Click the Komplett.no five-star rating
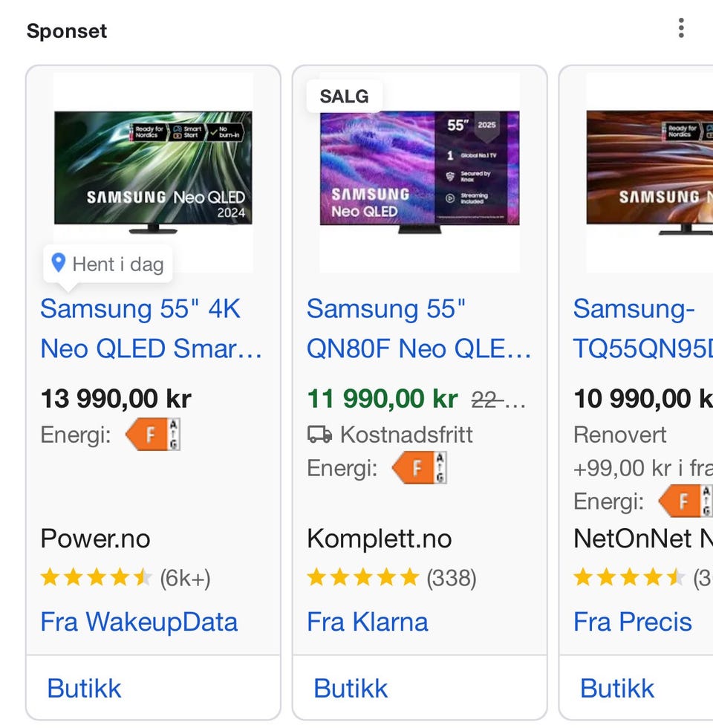The image size is (713, 728). pyautogui.click(x=363, y=578)
